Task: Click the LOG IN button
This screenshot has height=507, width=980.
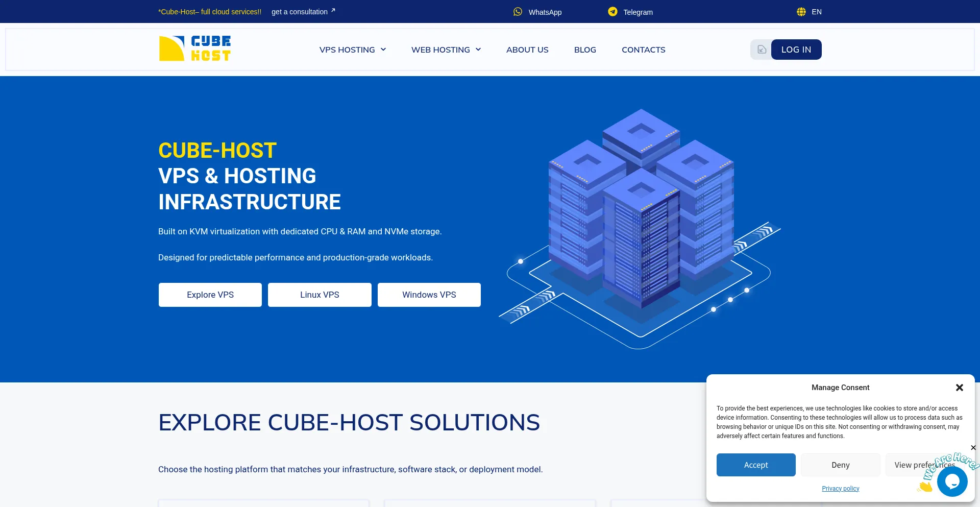Action: (796, 50)
